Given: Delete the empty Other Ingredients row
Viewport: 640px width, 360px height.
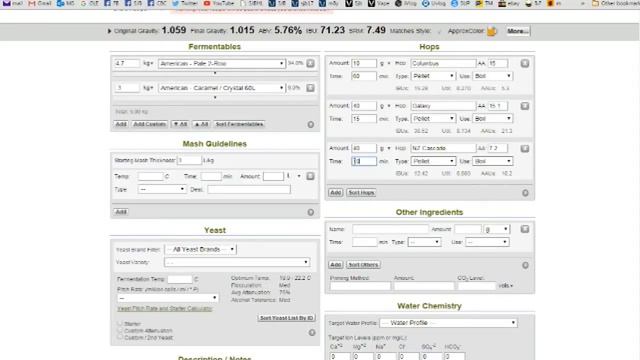Looking at the screenshot, I should 525,229.
